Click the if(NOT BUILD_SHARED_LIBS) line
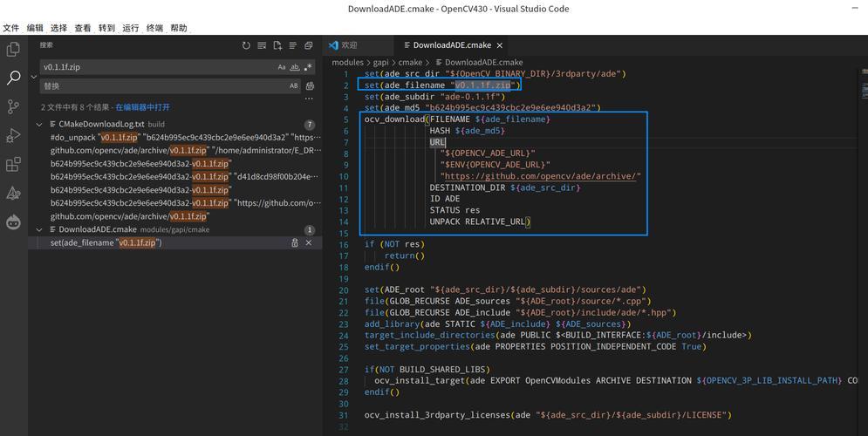The image size is (868, 436). pyautogui.click(x=427, y=369)
